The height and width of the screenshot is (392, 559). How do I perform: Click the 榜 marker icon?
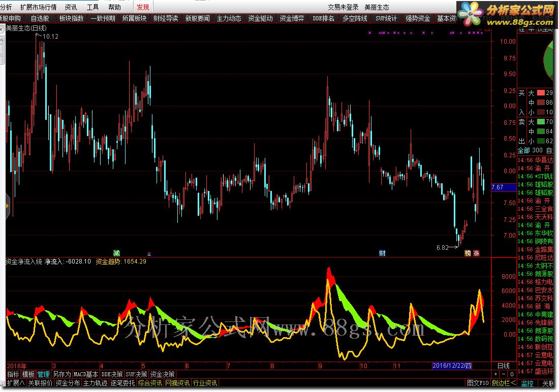tap(468, 253)
